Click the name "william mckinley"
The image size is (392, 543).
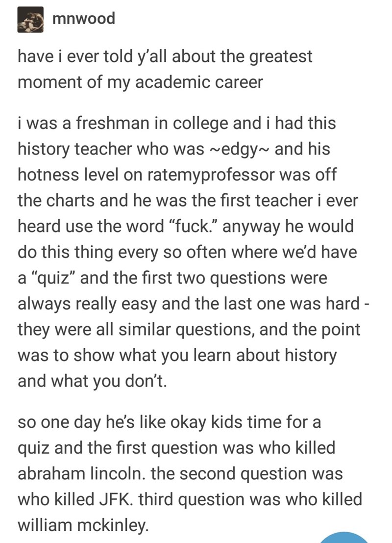(81, 526)
